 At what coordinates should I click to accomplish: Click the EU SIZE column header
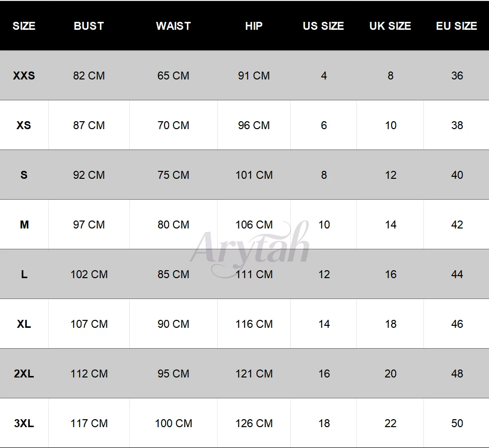(457, 26)
